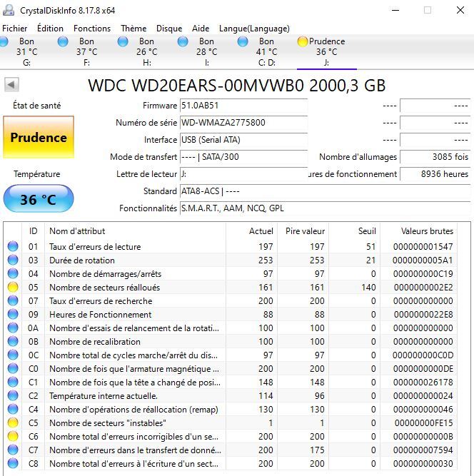The height and width of the screenshot is (476, 474).
Task: Click yellow status icon for attribute C5
Action: coord(13,422)
